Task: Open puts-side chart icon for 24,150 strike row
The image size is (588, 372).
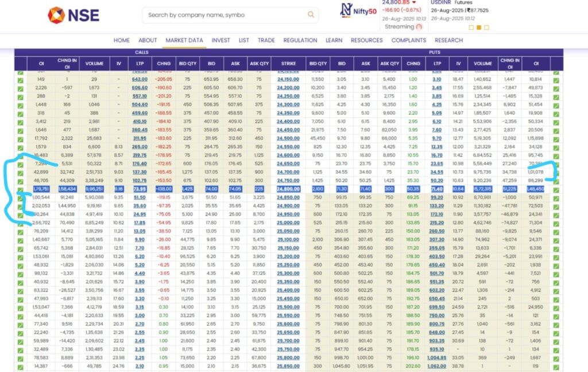Action: (556, 79)
